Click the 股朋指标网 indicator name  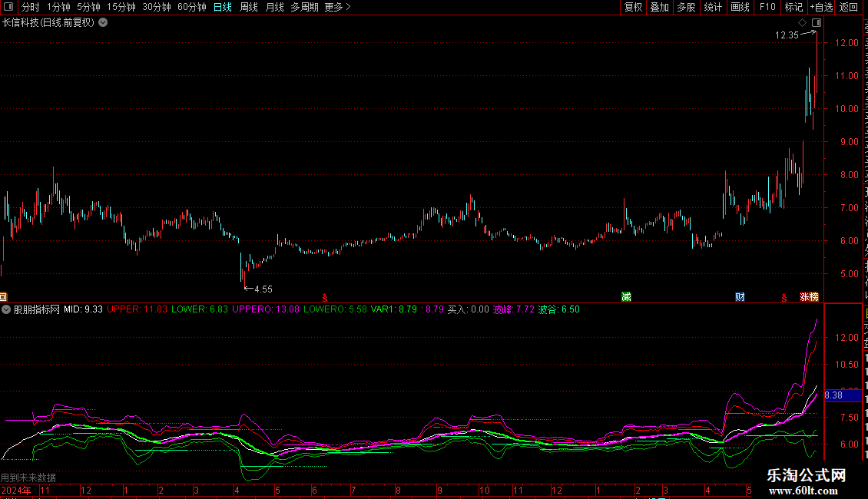[37, 310]
